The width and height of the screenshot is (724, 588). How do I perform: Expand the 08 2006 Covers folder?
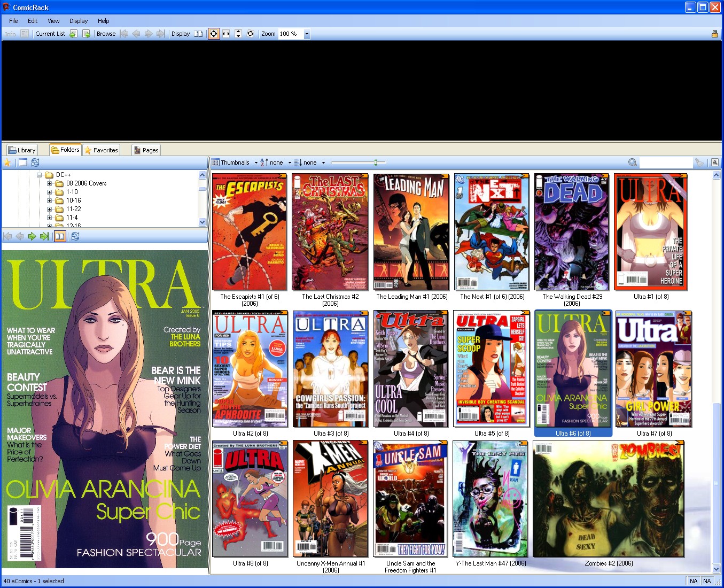pyautogui.click(x=49, y=183)
